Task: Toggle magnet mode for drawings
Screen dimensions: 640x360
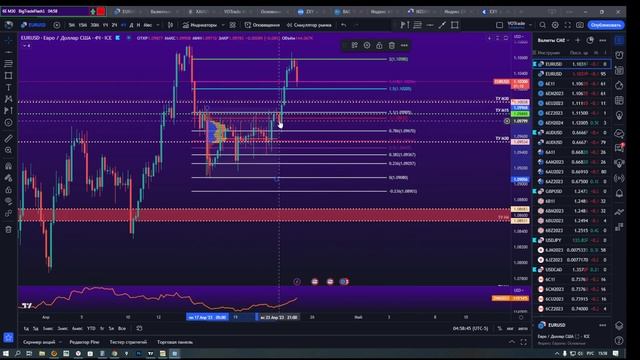Action: tap(8, 166)
